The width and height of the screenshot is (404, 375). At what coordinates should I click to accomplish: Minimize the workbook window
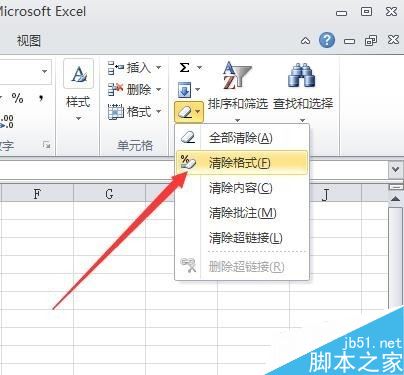[349, 41]
